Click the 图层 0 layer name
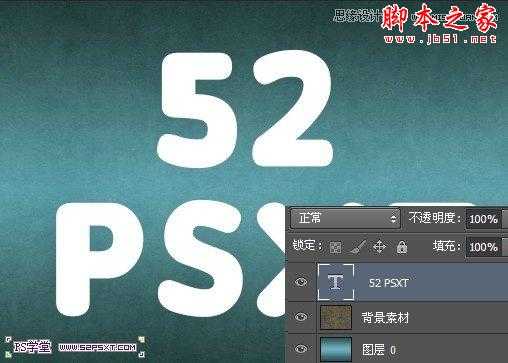 (x=379, y=350)
